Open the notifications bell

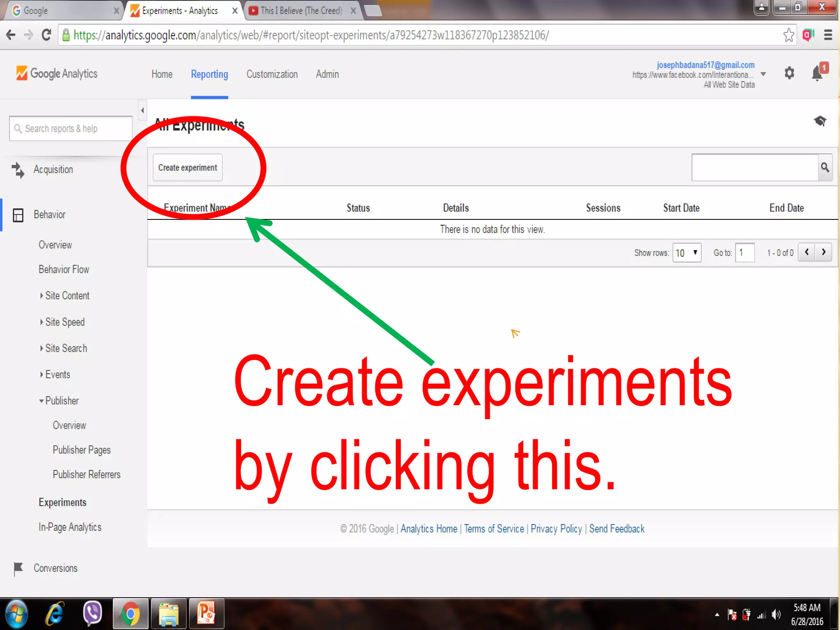817,73
